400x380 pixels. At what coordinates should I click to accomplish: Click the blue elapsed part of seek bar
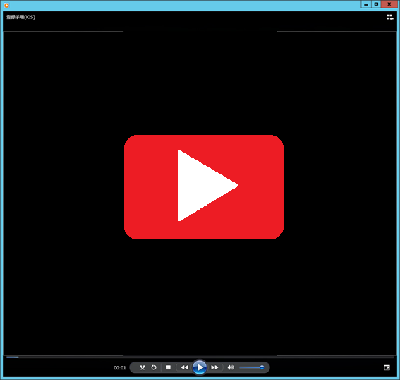(x=12, y=357)
